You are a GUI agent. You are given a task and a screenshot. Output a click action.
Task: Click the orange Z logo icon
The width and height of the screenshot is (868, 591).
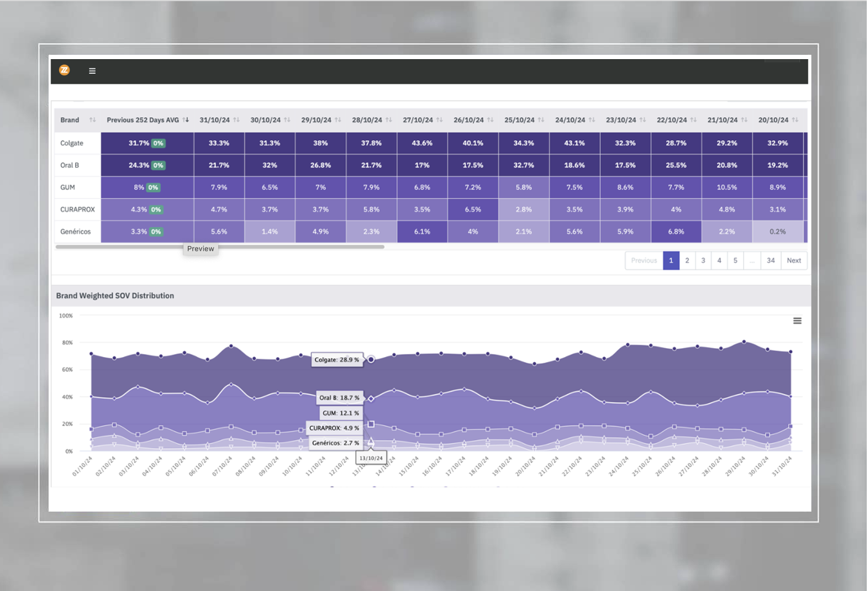point(64,70)
